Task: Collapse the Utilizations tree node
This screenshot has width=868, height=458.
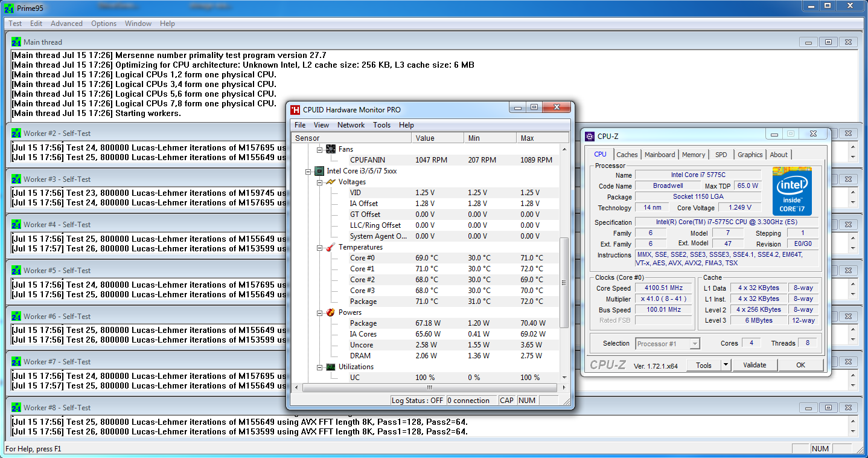Action: click(320, 367)
